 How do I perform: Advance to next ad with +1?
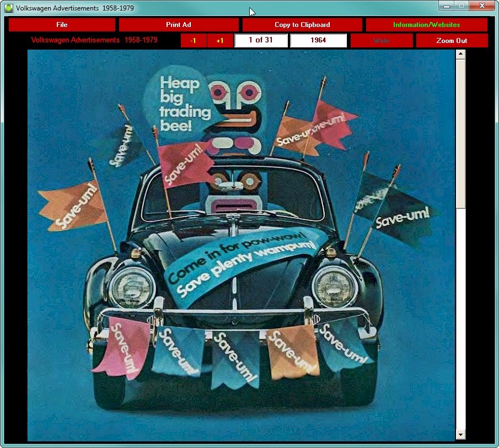pyautogui.click(x=220, y=41)
